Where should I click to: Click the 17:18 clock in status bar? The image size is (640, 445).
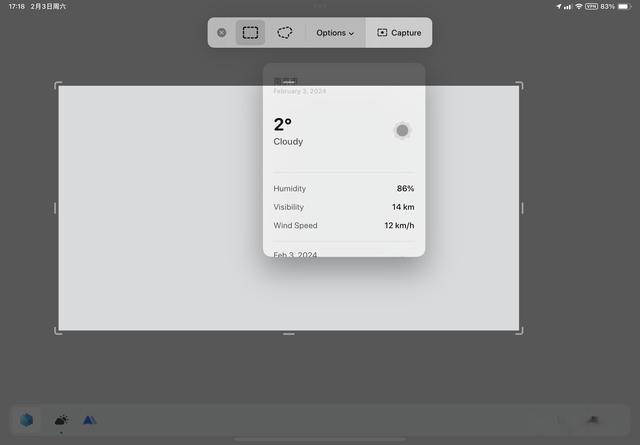pyautogui.click(x=17, y=7)
